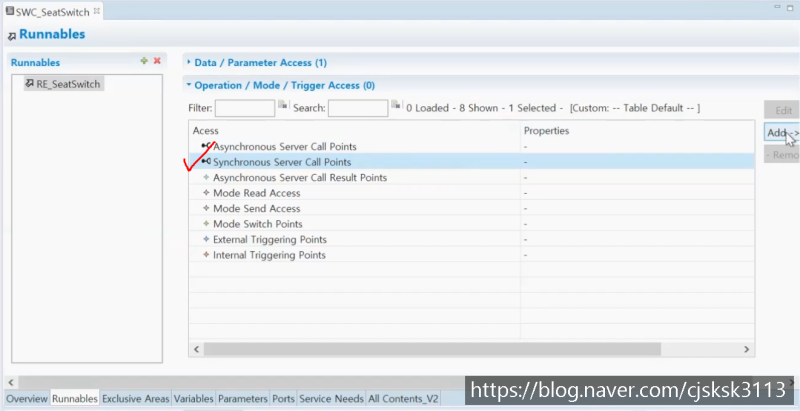This screenshot has height=411, width=800.
Task: Minimize the editor area with the minimize icon
Action: click(777, 7)
